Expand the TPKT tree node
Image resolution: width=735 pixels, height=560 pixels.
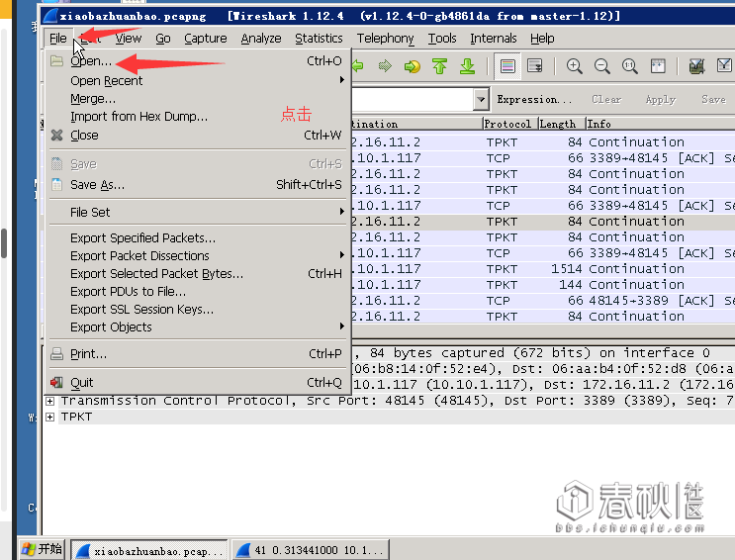pos(49,417)
